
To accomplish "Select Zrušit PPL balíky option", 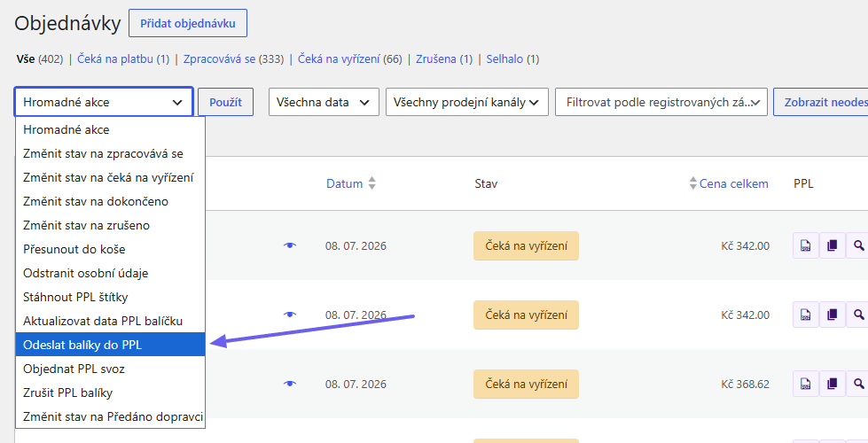I will [x=110, y=392].
